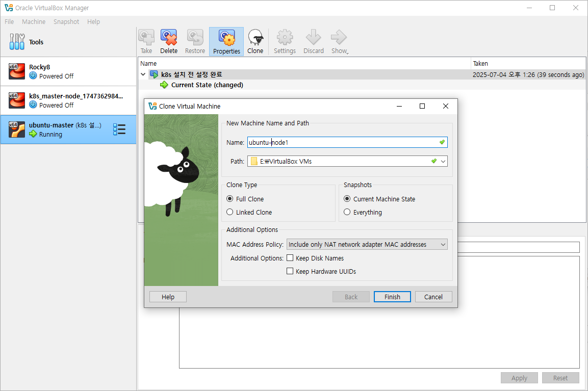
Task: Click the Current State green arrow icon
Action: [x=164, y=85]
